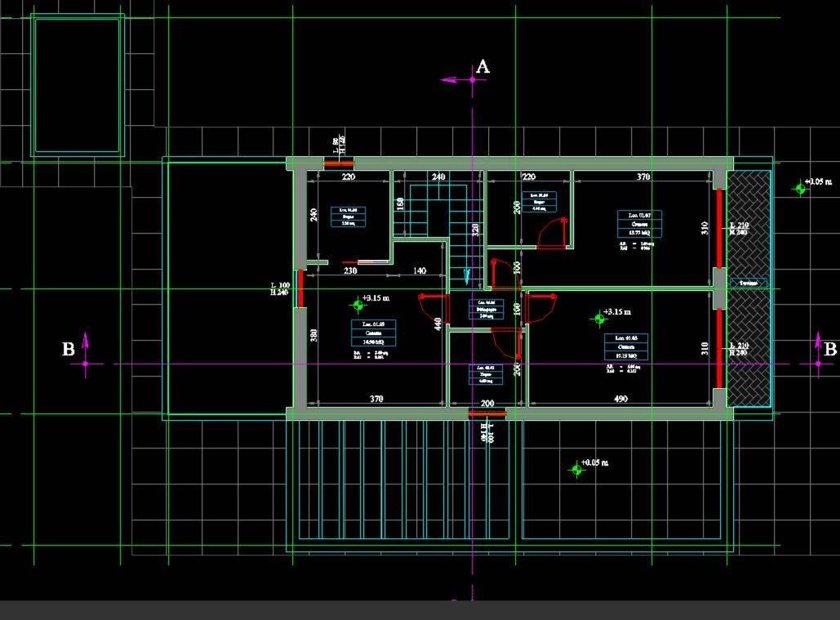Image resolution: width=840 pixels, height=620 pixels.
Task: Select the vertical 240 dimension in top-left room
Action: [x=314, y=215]
